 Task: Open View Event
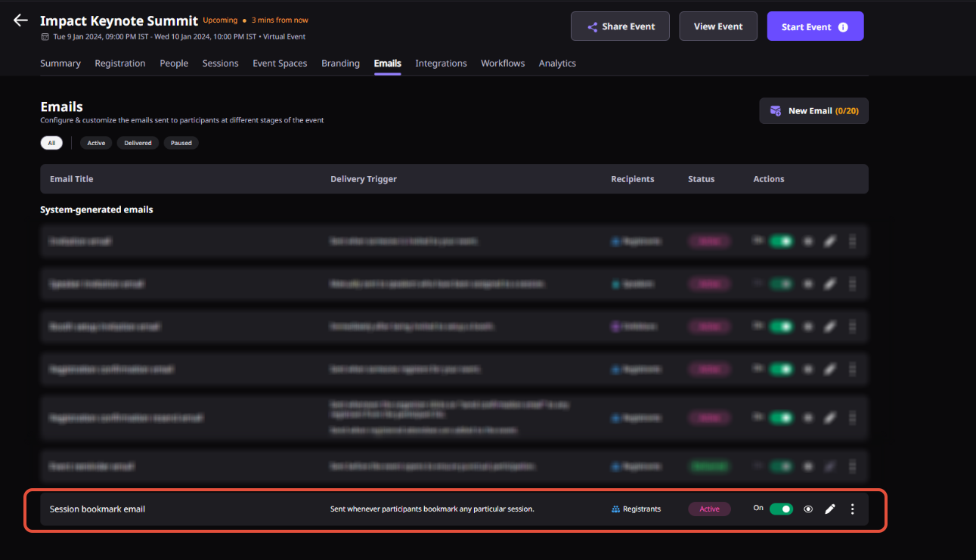[718, 26]
